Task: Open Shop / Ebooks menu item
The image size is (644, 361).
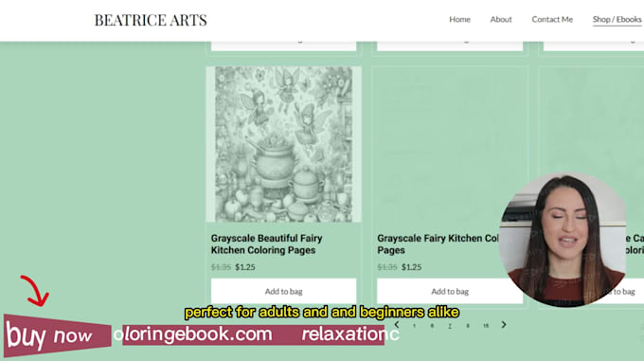Action: [617, 19]
